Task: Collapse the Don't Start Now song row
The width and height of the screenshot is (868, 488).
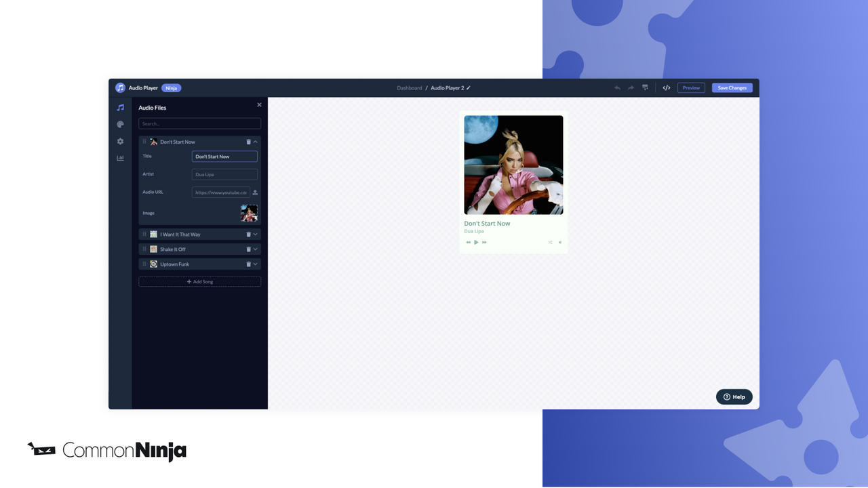Action: coord(256,142)
